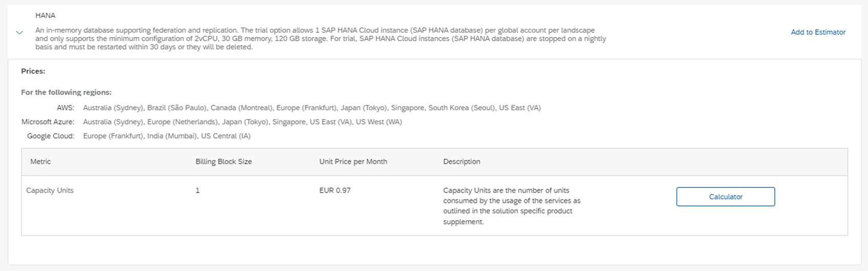Click the EUR 0.97 price value
This screenshot has height=271, width=868.
click(x=335, y=190)
